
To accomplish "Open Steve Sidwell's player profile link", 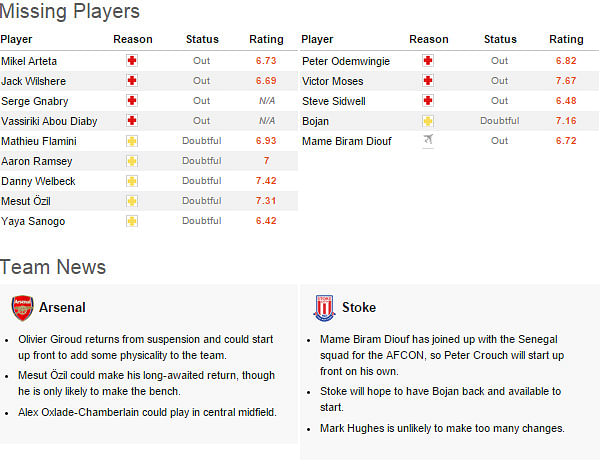I will coord(334,101).
